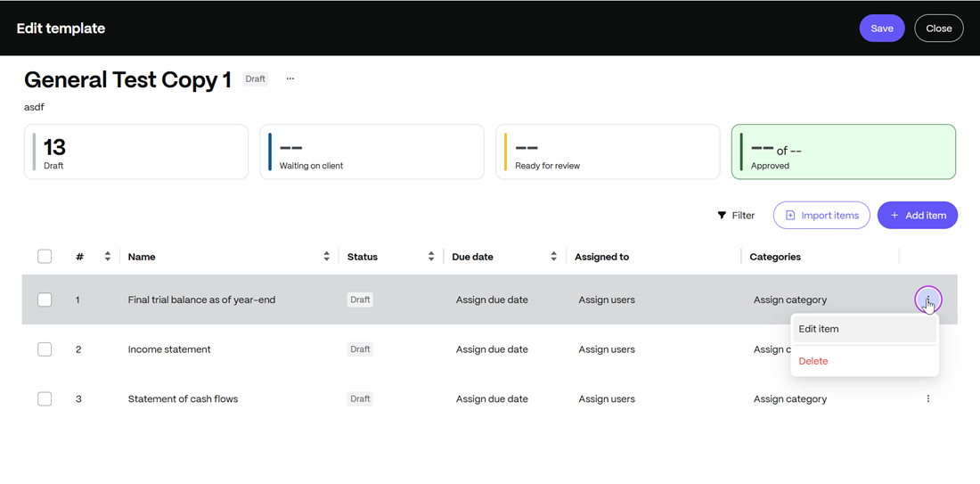This screenshot has height=484, width=980.
Task: Check the box for Income statement row
Action: [45, 349]
